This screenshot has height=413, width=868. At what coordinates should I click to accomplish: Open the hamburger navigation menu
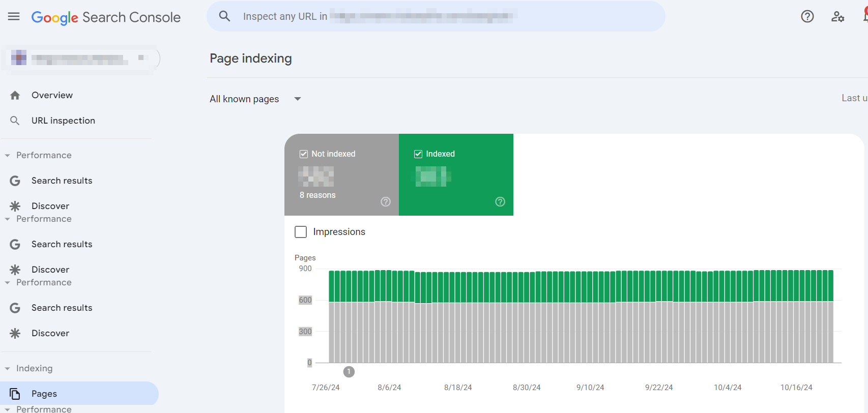coord(14,17)
